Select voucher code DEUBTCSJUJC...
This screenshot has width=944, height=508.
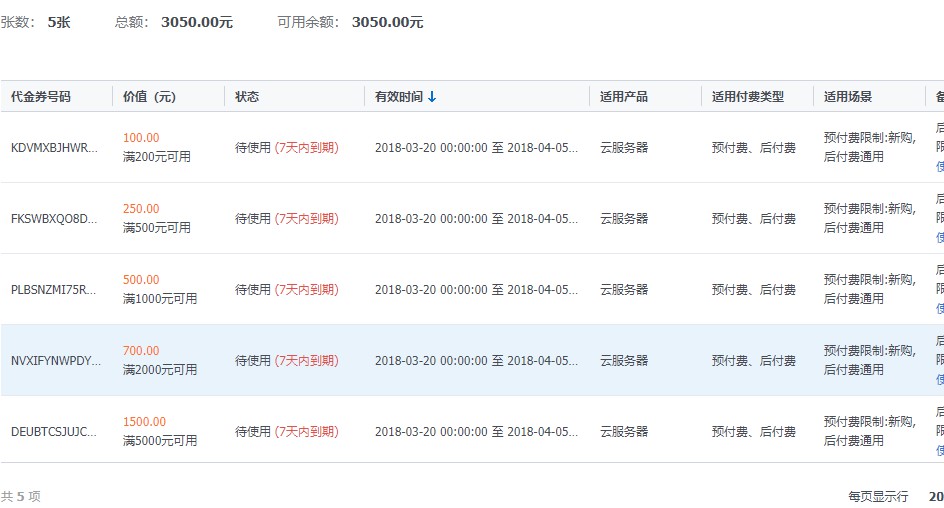click(x=55, y=431)
